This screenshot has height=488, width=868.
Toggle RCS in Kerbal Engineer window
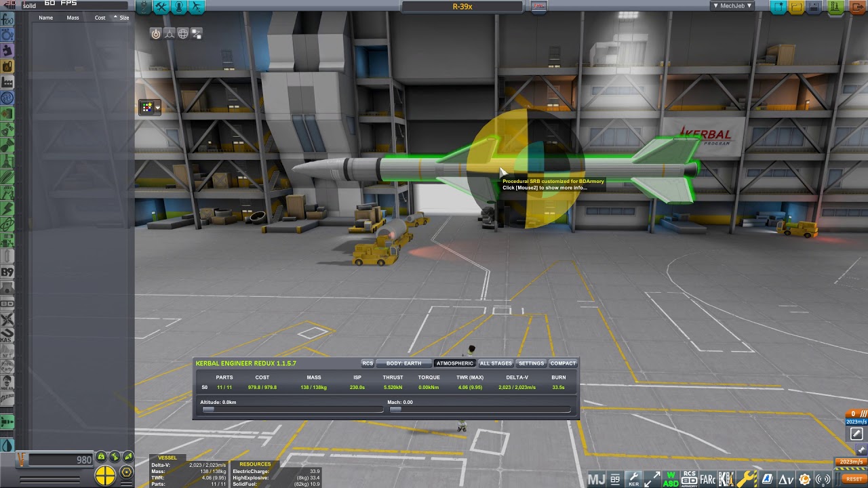pos(368,363)
